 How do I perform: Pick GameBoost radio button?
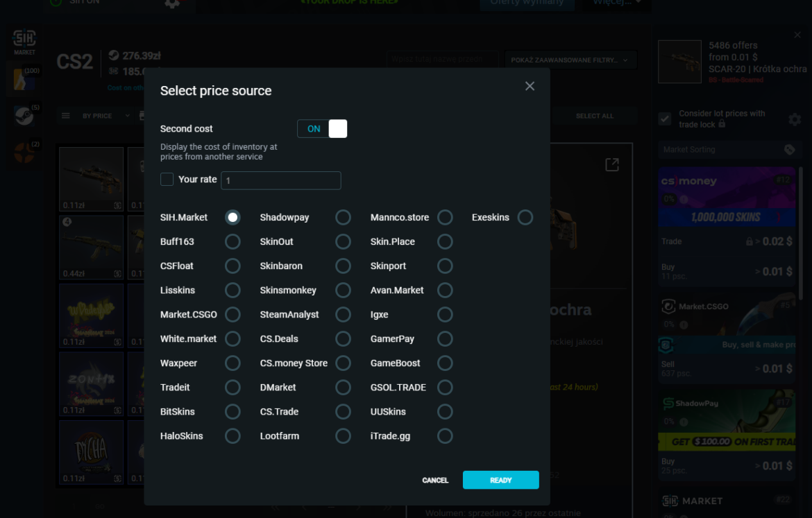445,363
